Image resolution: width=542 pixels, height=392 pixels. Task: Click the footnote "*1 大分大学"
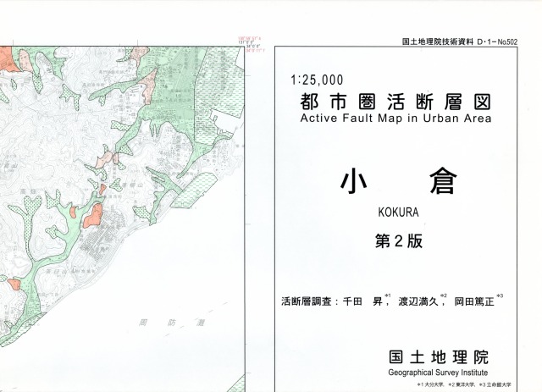[431, 384]
